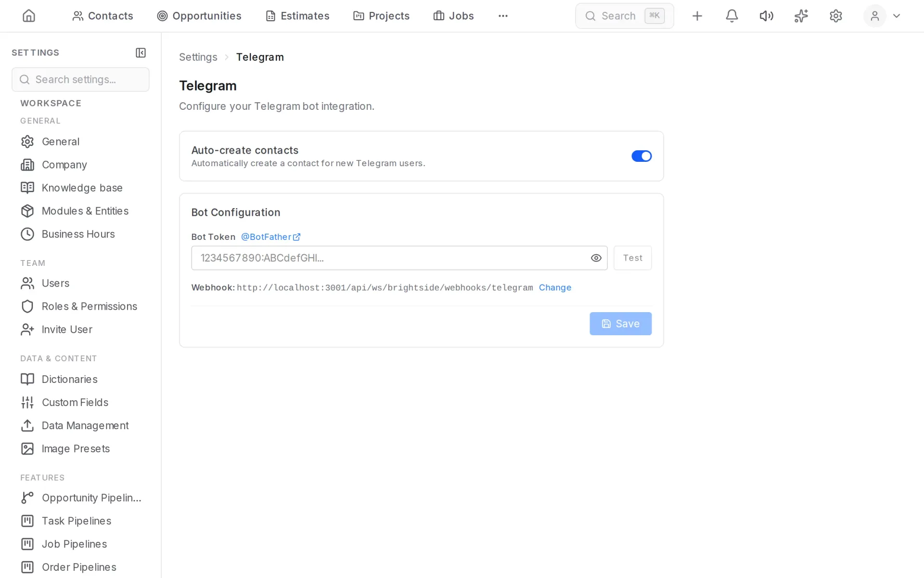Open Users settings
924x578 pixels.
[x=80, y=283]
